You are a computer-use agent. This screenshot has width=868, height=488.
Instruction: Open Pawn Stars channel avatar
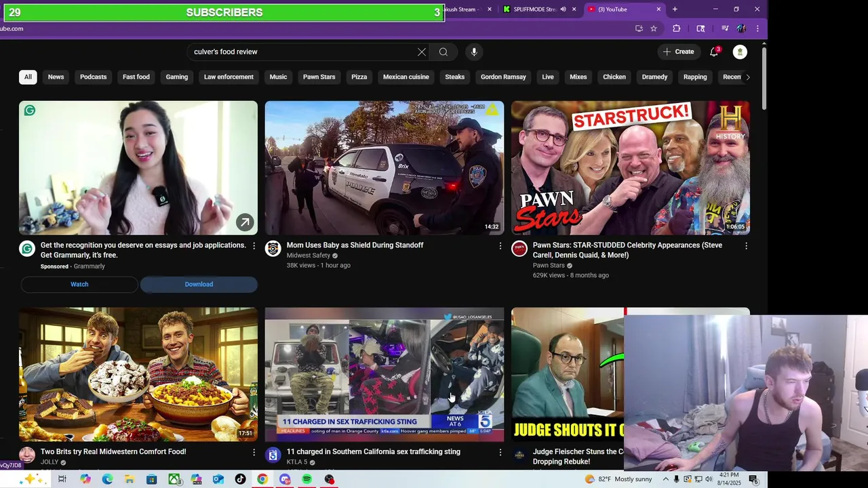click(x=519, y=249)
